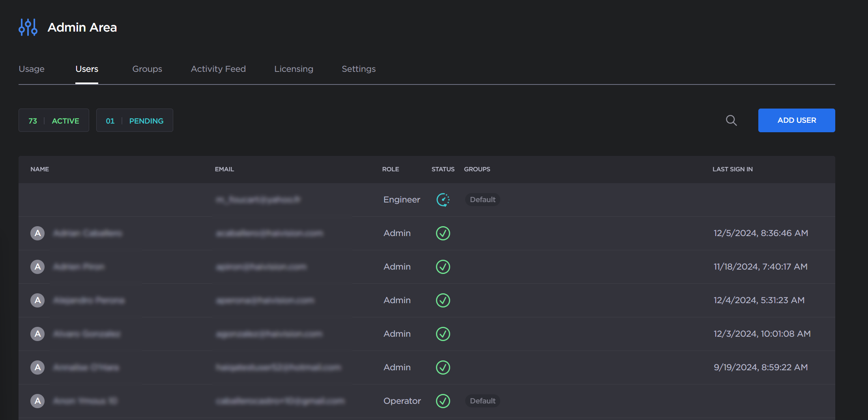Click the avatar circle on the top Admin row

(37, 233)
